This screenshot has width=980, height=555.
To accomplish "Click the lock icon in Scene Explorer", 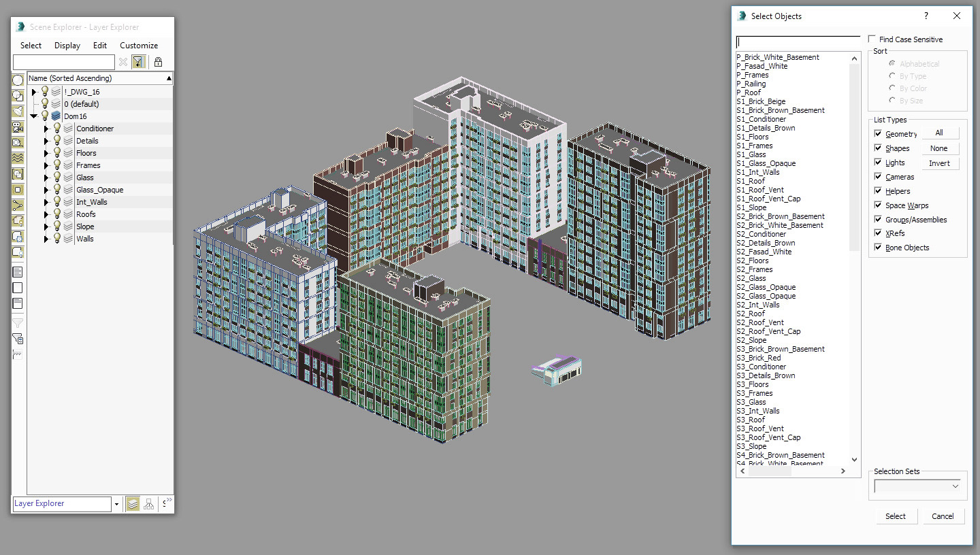I will click(x=158, y=62).
